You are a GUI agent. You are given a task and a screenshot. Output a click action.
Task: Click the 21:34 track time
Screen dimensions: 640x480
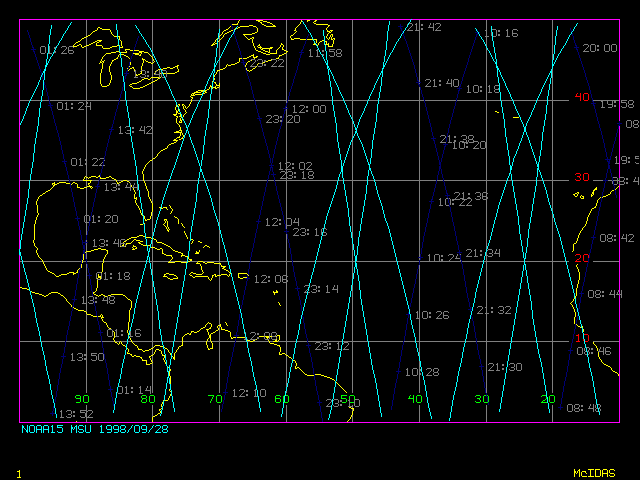(x=483, y=253)
